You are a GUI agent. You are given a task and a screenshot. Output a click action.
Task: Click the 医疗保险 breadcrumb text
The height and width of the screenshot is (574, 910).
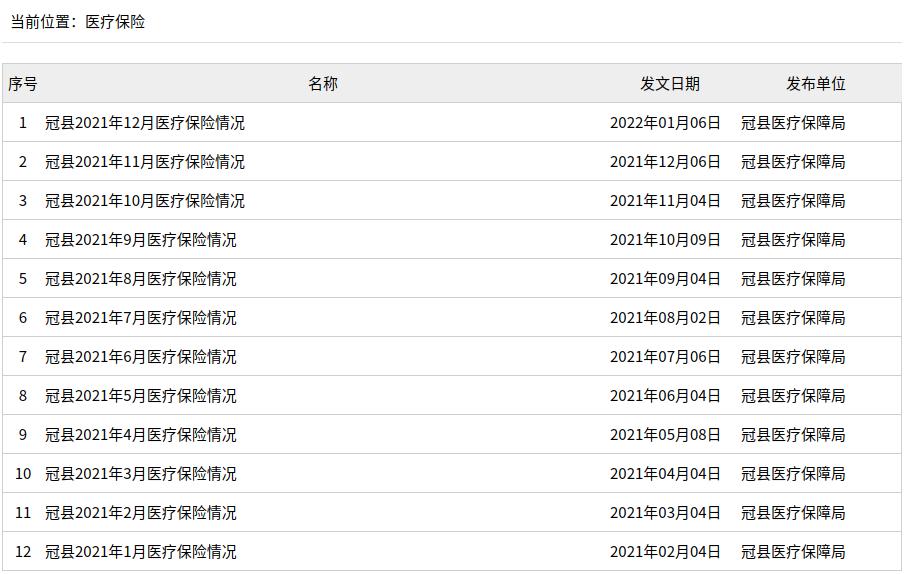115,22
